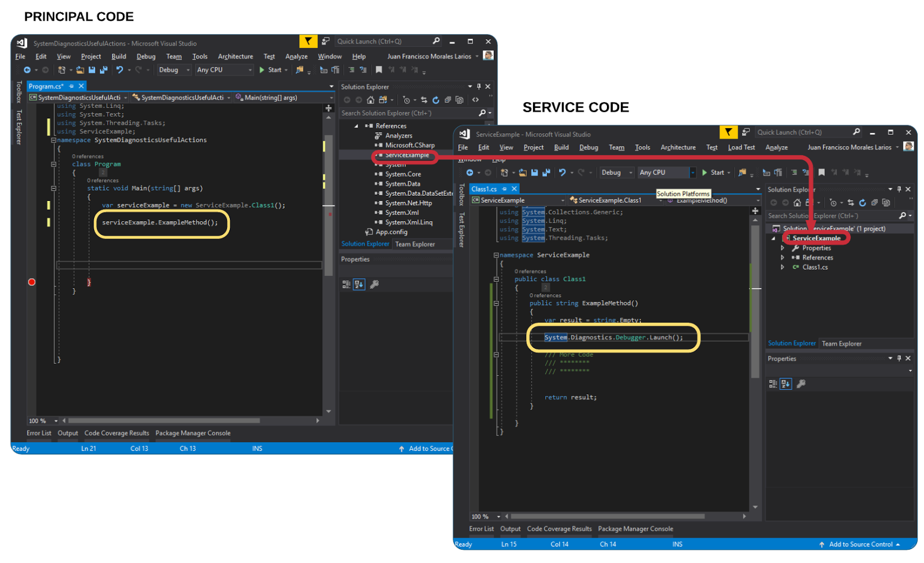Image resolution: width=924 pixels, height=563 pixels.
Task: Click Collapse All icon in Service Solution Explorer
Action: coord(874,203)
